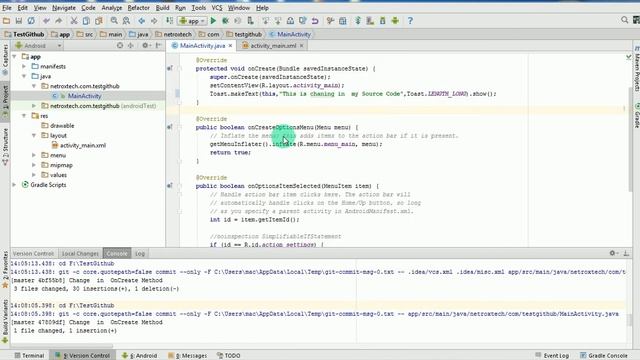Click the Search Everywhere magnifier icon
This screenshot has width=640, height=360.
[624, 20]
